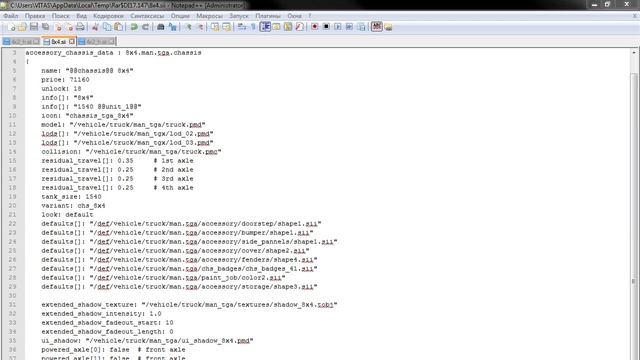Click the doorstep/shape1.sii defaults line
The height and width of the screenshot is (360, 640).
(181, 224)
